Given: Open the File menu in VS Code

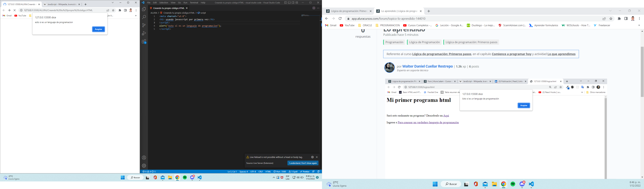Looking at the screenshot, I should [x=149, y=3].
